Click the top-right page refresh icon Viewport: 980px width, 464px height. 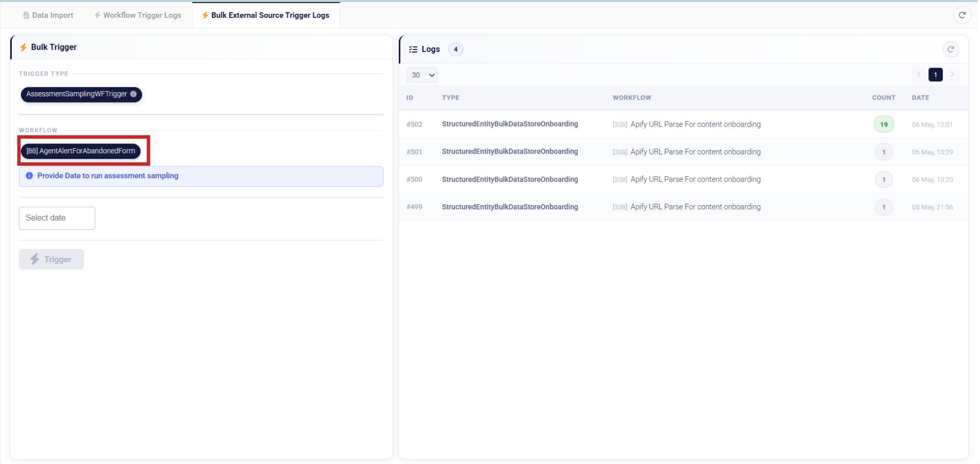[x=962, y=15]
